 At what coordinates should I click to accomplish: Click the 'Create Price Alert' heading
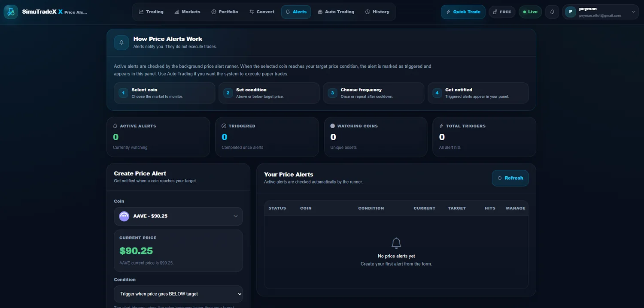pos(140,173)
